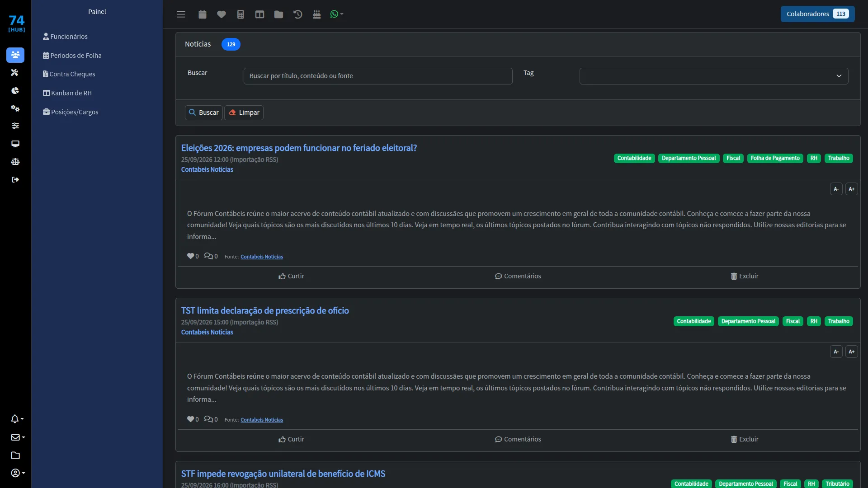Select the people group icon in left rail
This screenshot has width=868, height=488.
coord(15,55)
